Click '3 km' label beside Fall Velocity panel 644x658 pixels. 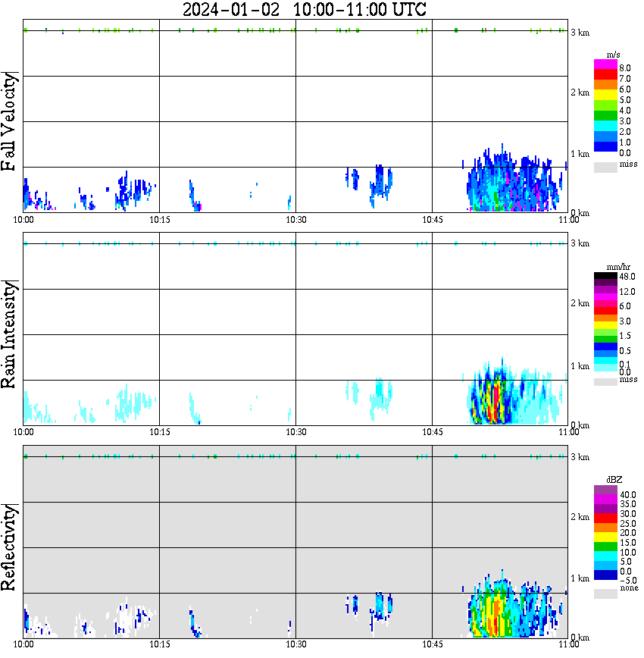(580, 33)
